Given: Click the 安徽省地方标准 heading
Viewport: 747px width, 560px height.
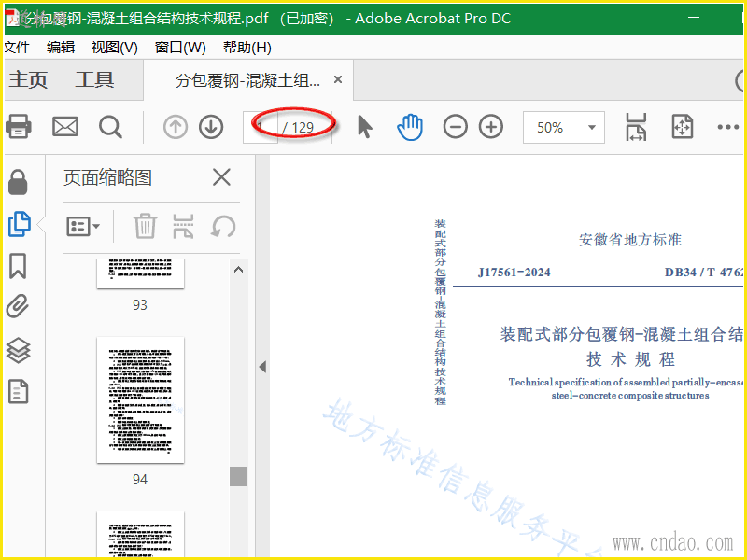Looking at the screenshot, I should (x=629, y=240).
